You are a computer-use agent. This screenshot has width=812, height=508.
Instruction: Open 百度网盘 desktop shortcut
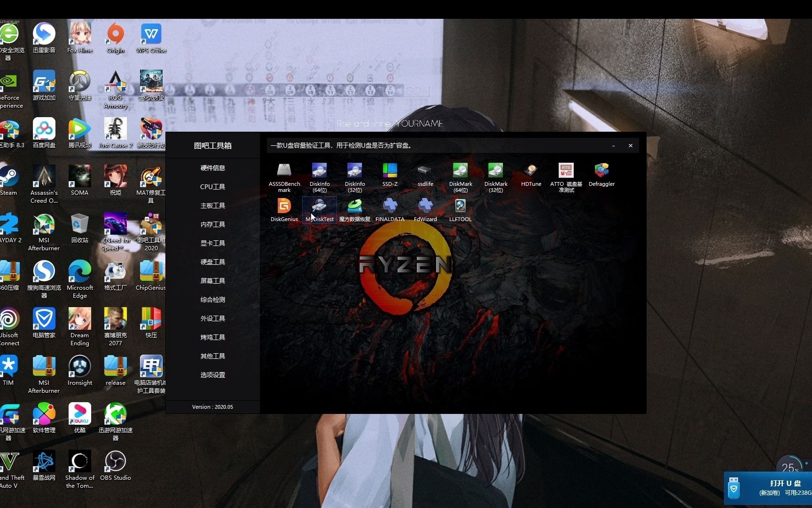[x=44, y=134]
